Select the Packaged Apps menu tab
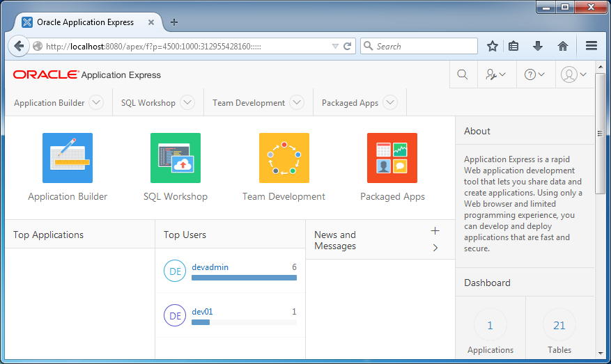The image size is (611, 364). 350,103
